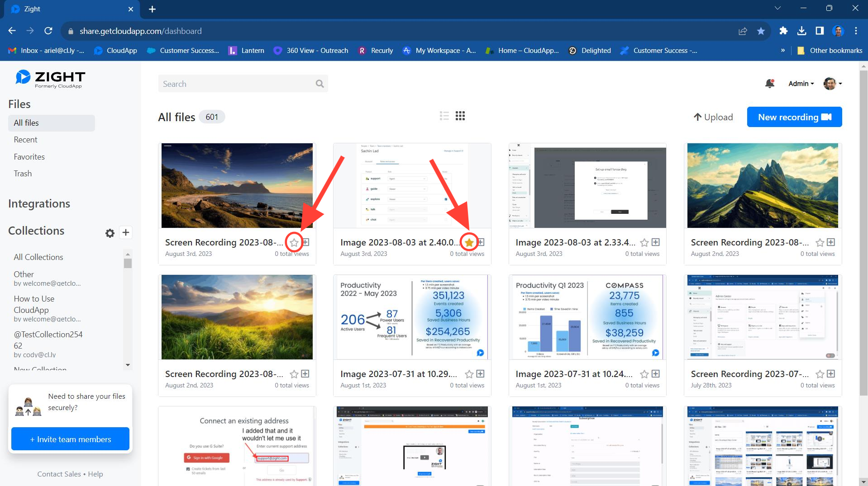The width and height of the screenshot is (868, 486).
Task: Click the search magnifier icon
Action: point(320,84)
